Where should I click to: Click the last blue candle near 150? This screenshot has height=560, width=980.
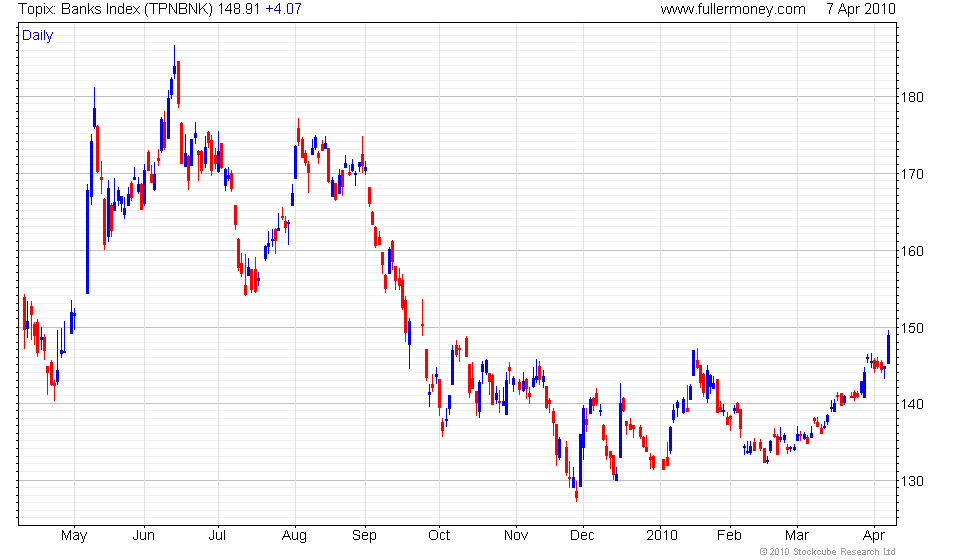(888, 348)
